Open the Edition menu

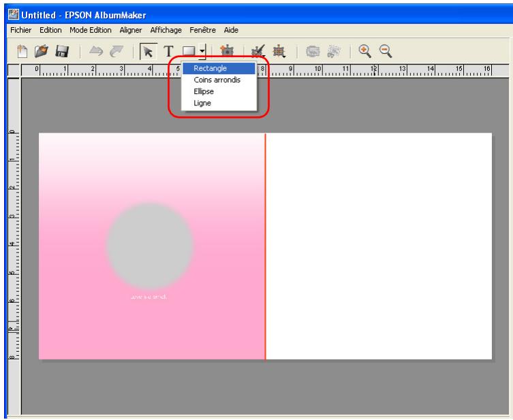pos(50,30)
